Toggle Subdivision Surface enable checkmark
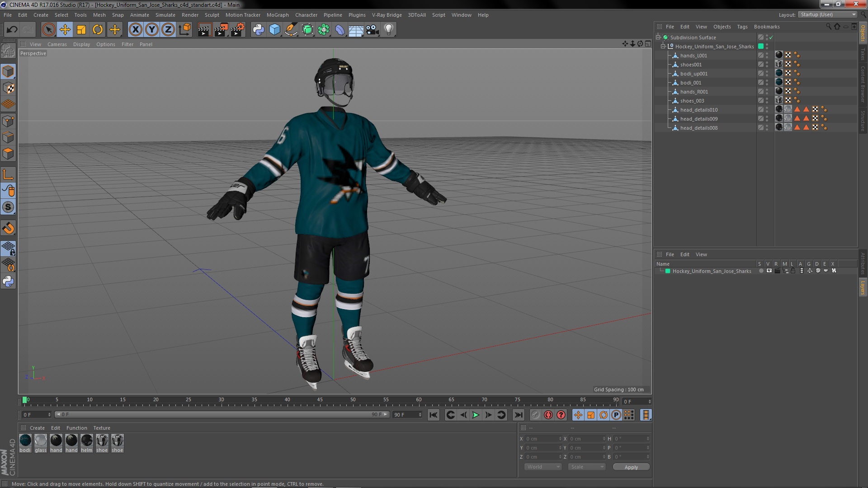Screen dimensions: 868x488 coord(771,38)
